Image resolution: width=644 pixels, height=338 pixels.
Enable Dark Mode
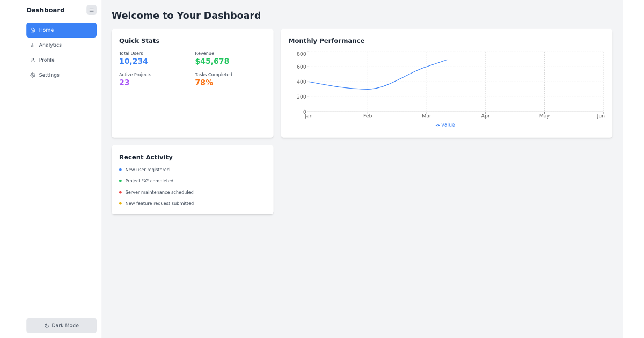point(61,325)
